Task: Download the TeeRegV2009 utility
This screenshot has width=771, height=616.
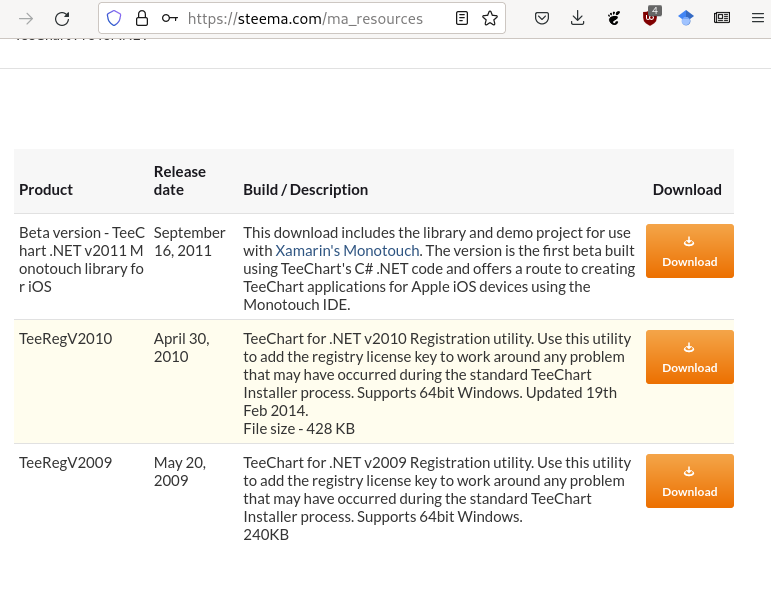Action: [x=689, y=481]
